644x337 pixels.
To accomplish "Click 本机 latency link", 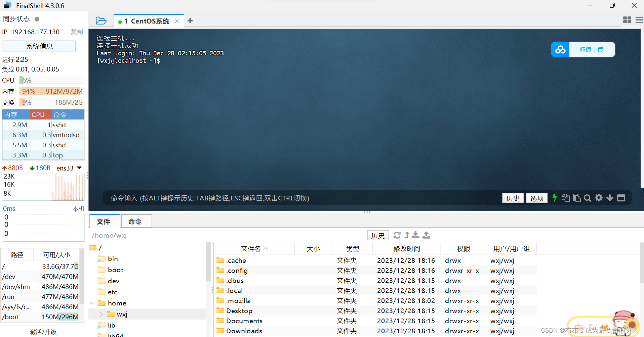I will click(79, 208).
